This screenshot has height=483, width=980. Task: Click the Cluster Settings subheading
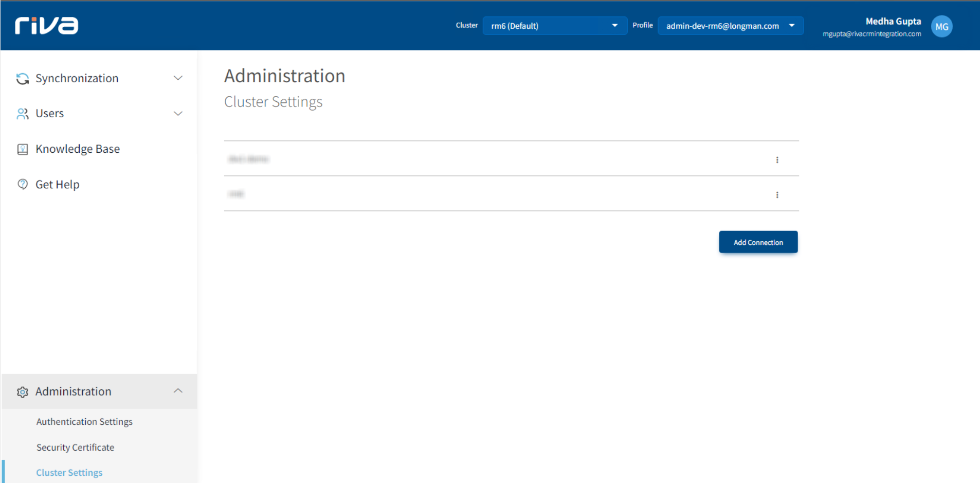pyautogui.click(x=274, y=102)
